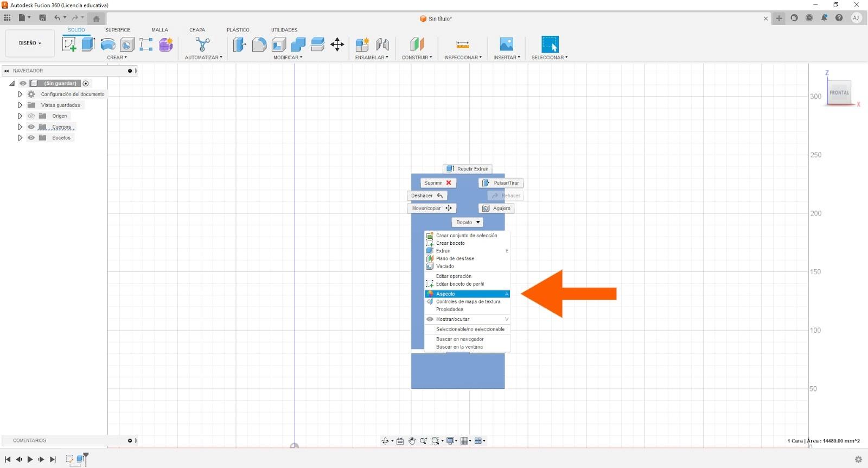Open the MODIFICAR dropdown menu

click(288, 58)
